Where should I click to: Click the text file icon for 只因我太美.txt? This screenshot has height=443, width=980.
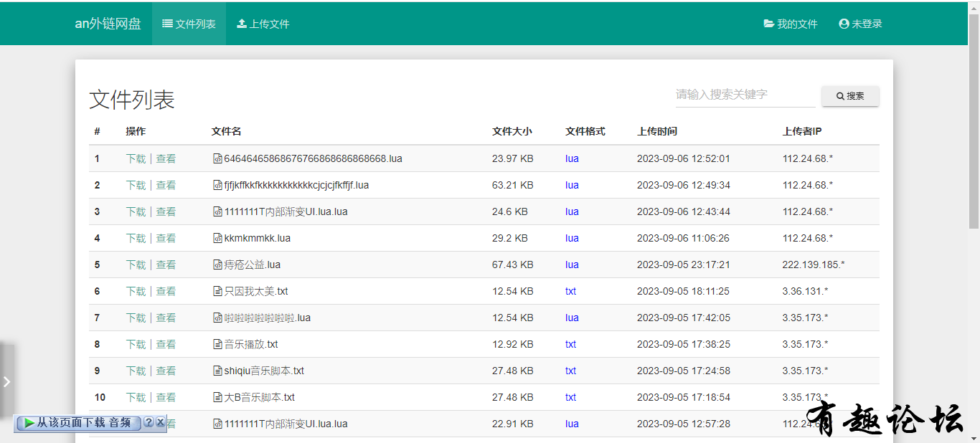(217, 291)
